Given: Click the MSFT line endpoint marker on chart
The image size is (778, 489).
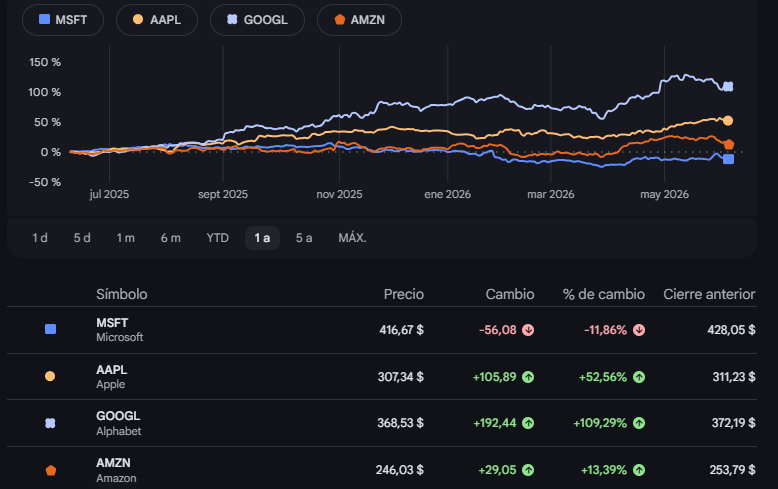Looking at the screenshot, I should pos(728,159).
